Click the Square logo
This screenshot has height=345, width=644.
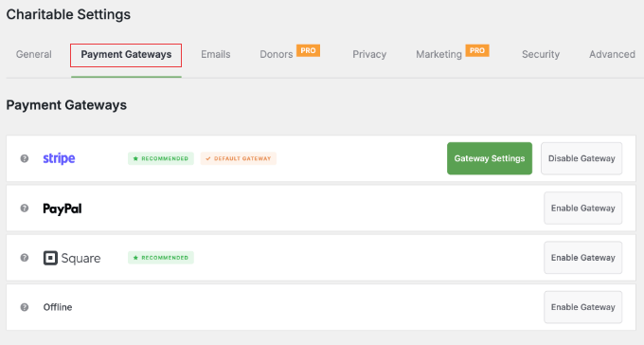tap(72, 258)
